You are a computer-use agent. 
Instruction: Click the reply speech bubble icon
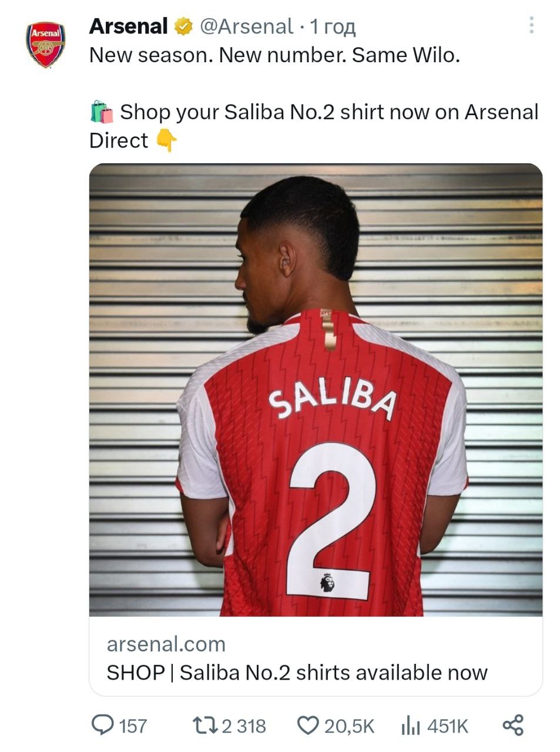(103, 725)
